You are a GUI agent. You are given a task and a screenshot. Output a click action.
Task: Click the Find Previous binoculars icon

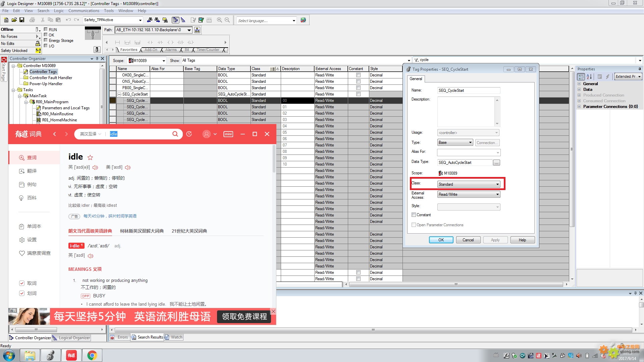(150, 20)
